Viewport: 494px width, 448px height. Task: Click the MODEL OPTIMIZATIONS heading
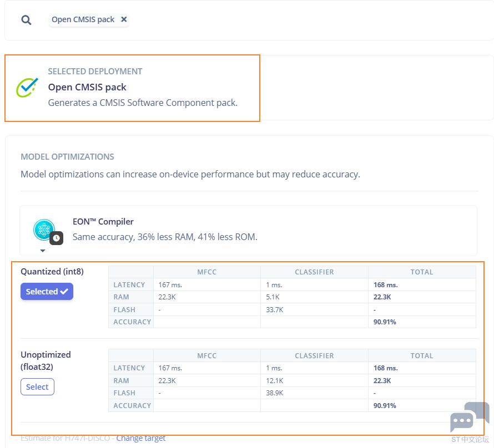tap(67, 157)
